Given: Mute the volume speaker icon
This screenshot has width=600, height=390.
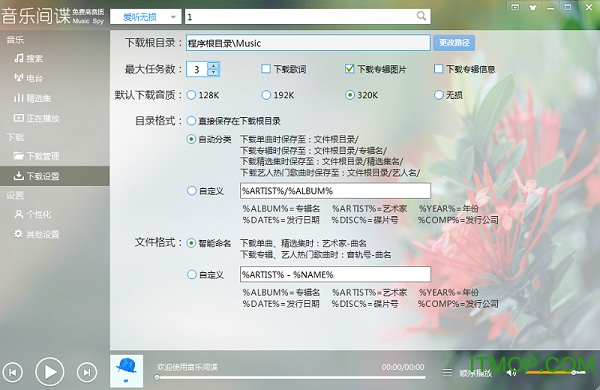Looking at the screenshot, I should [x=511, y=372].
